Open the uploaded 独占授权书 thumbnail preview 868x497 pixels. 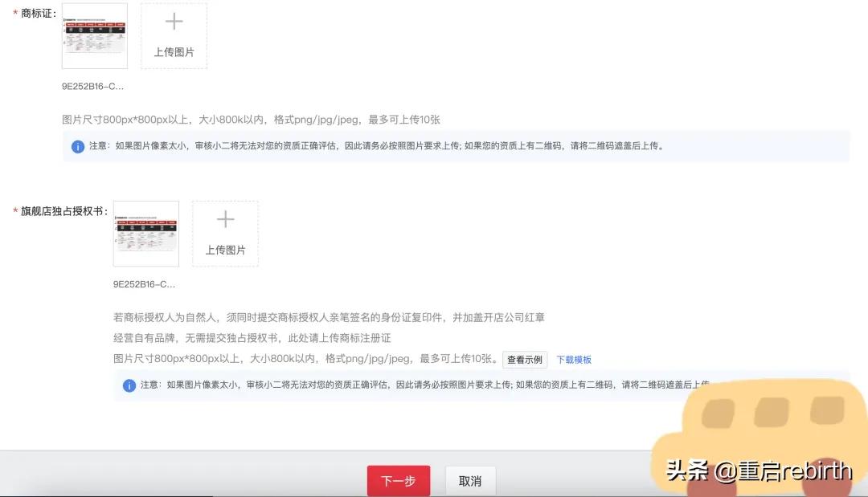pos(145,233)
